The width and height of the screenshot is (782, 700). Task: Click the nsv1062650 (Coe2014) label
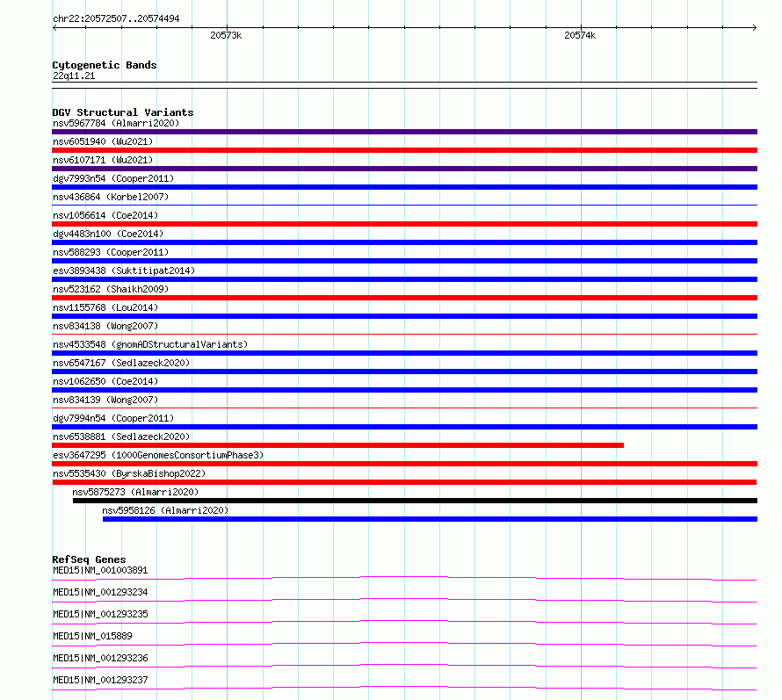pyautogui.click(x=105, y=381)
